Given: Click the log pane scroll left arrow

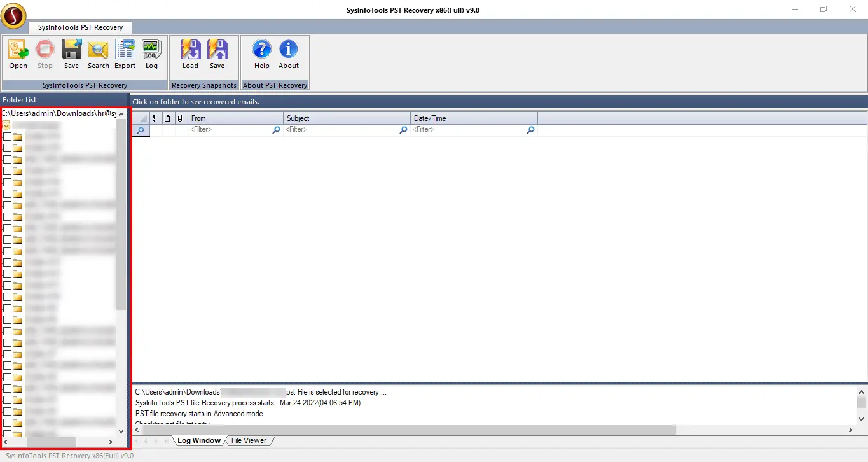Looking at the screenshot, I should tap(137, 430).
